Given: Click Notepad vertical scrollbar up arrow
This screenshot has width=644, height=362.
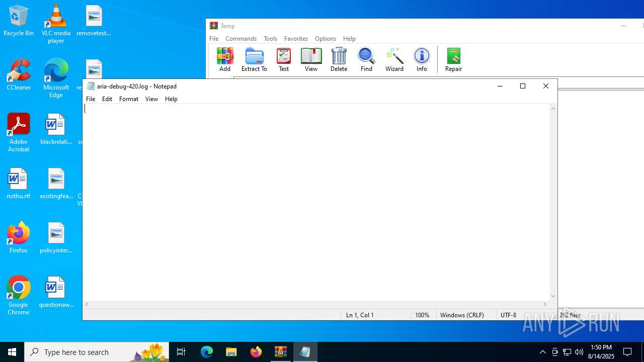Looking at the screenshot, I should [x=553, y=109].
